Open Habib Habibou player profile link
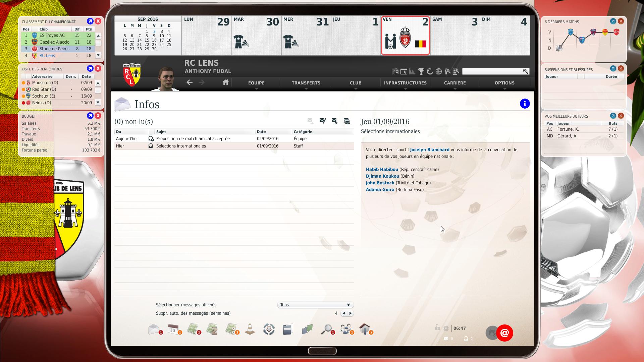Screen dimensions: 644x362 click(381, 169)
